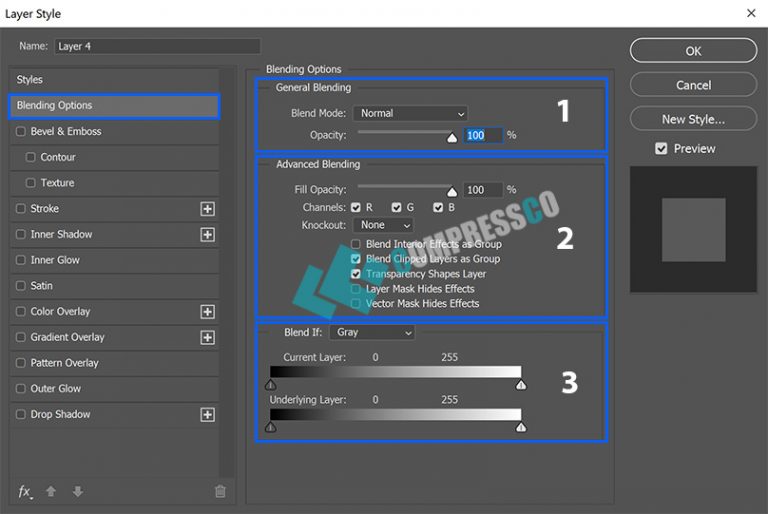
Task: Open the Blend If Gray dropdown
Action: click(x=372, y=332)
